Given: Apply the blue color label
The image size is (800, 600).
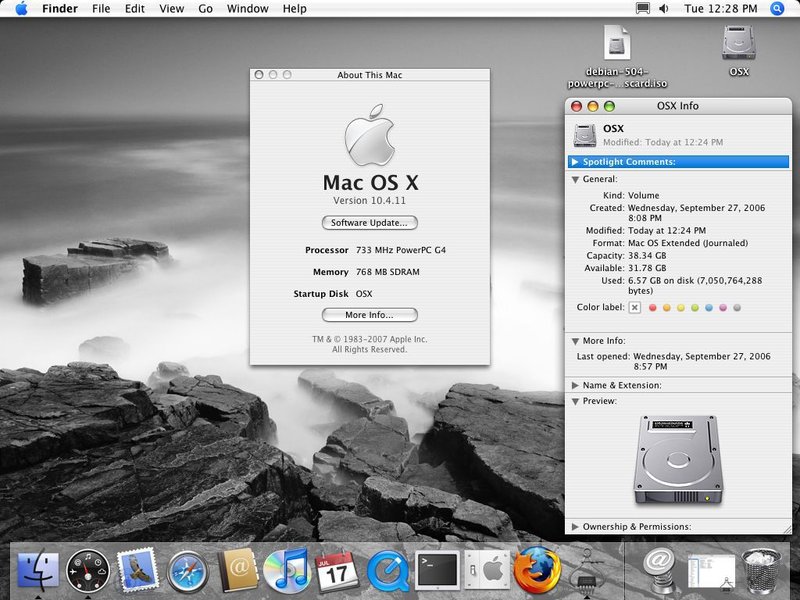Looking at the screenshot, I should click(x=709, y=308).
